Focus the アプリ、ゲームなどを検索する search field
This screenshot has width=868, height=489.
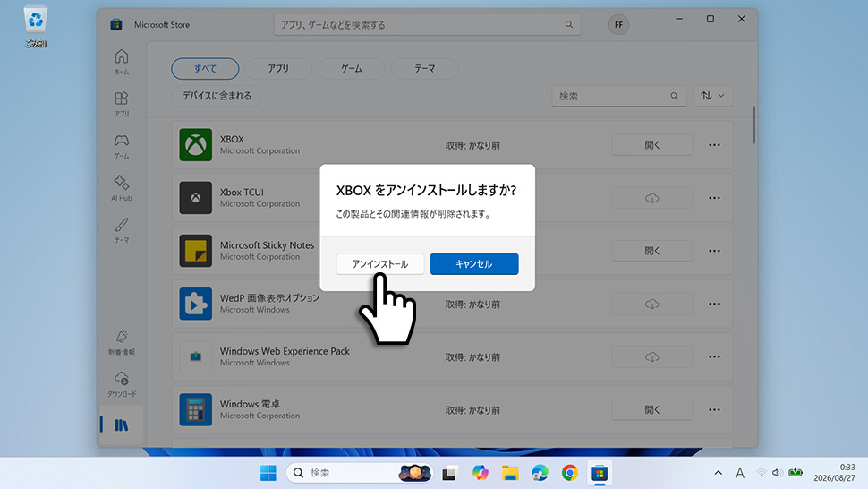click(x=428, y=24)
